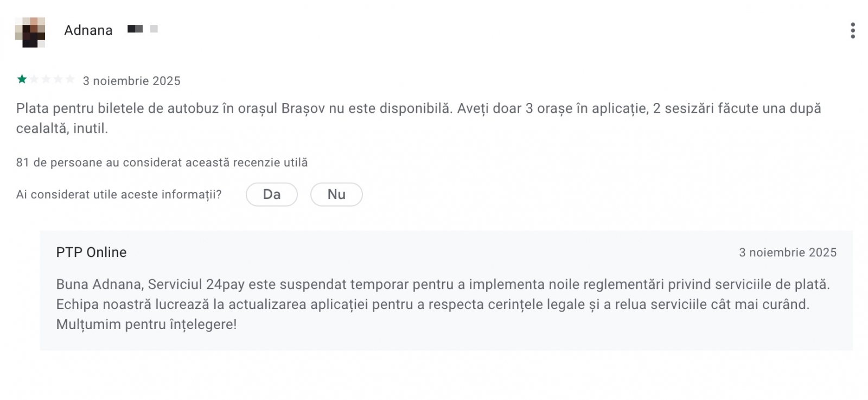Click the PTP Online developer name

pyautogui.click(x=91, y=252)
